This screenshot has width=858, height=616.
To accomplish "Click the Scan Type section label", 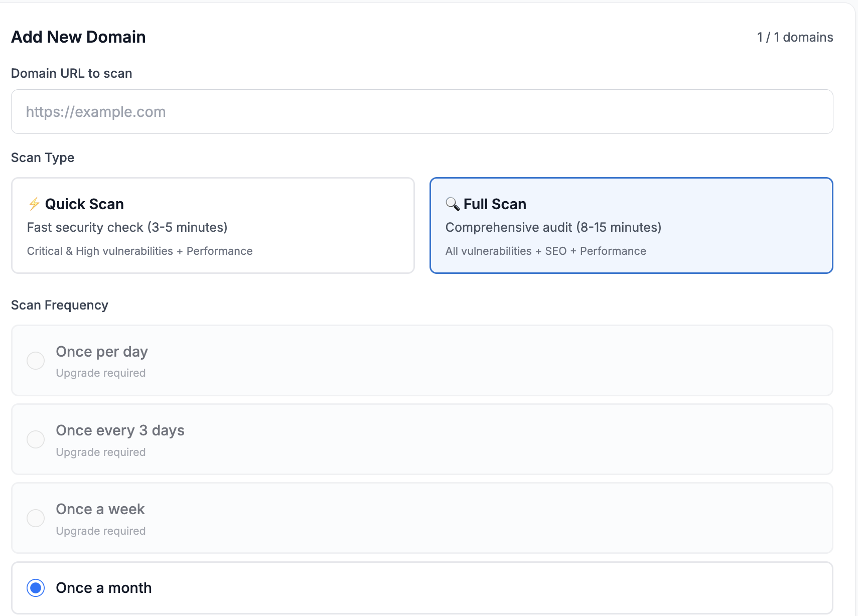I will pyautogui.click(x=43, y=157).
